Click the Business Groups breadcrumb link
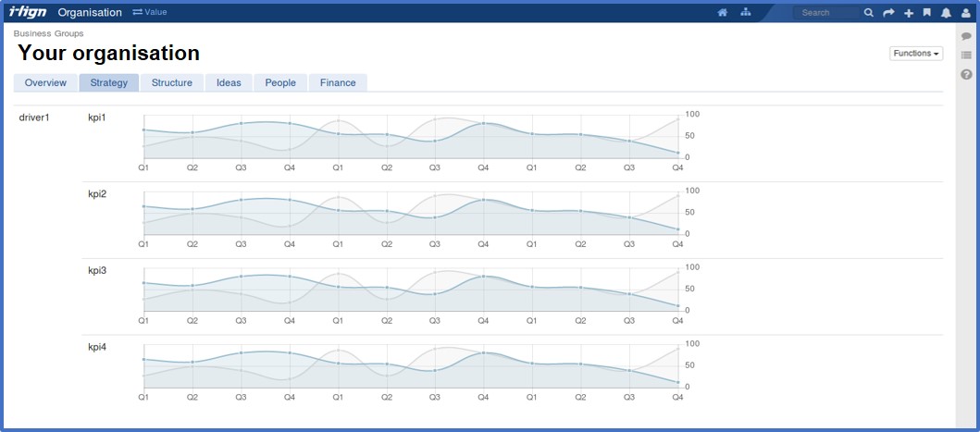 pos(48,33)
